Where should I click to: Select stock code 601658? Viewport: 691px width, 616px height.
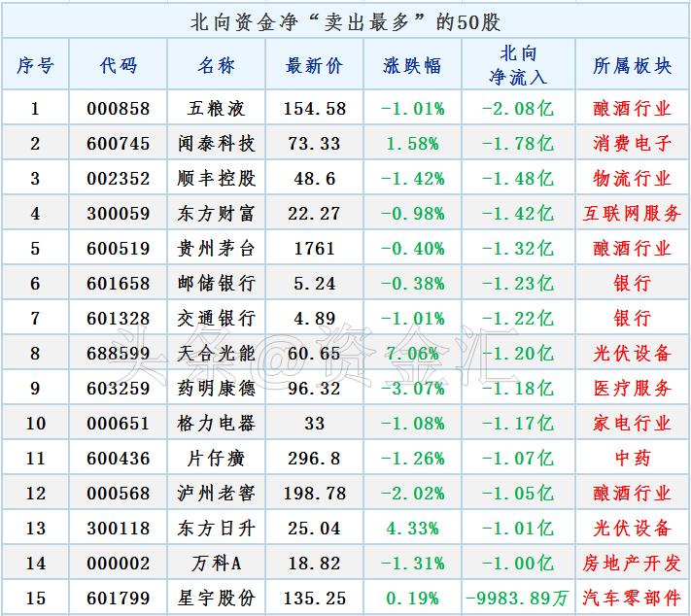coord(119,284)
